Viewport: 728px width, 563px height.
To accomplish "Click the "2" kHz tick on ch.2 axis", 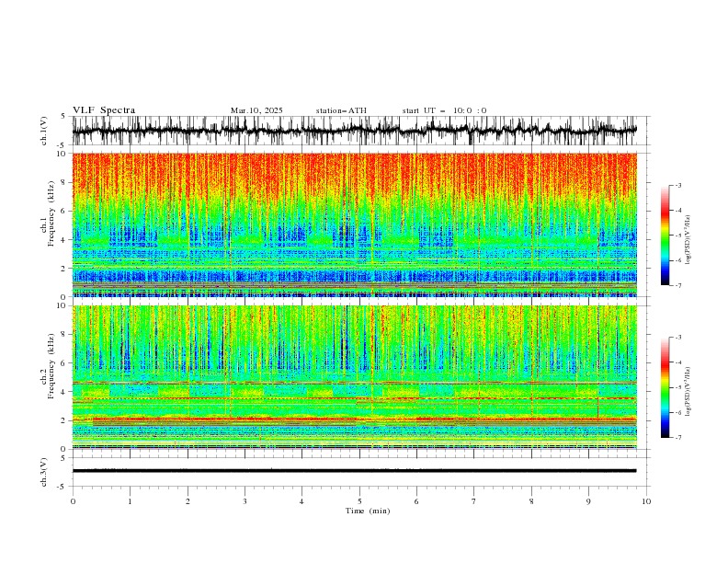I will 64,420.
